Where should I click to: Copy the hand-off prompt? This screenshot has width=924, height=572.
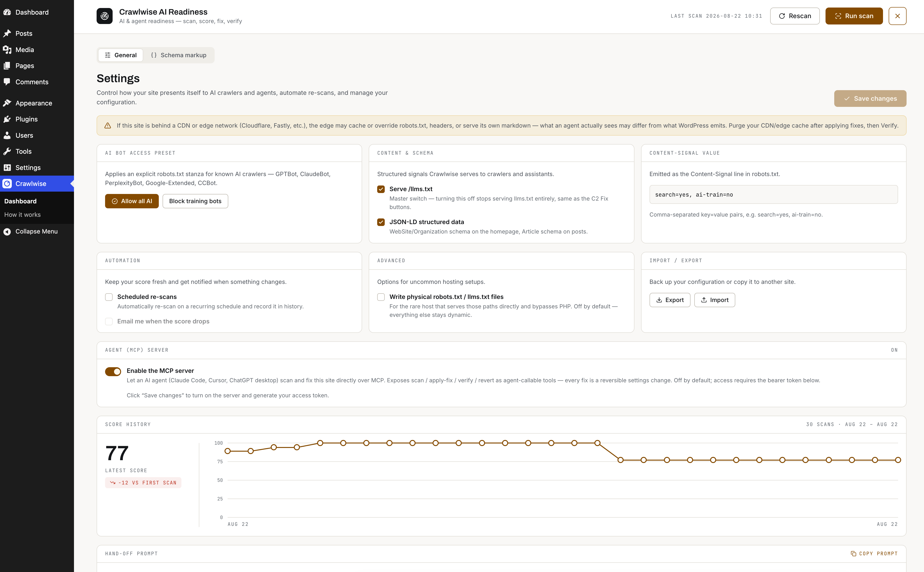[874, 553]
